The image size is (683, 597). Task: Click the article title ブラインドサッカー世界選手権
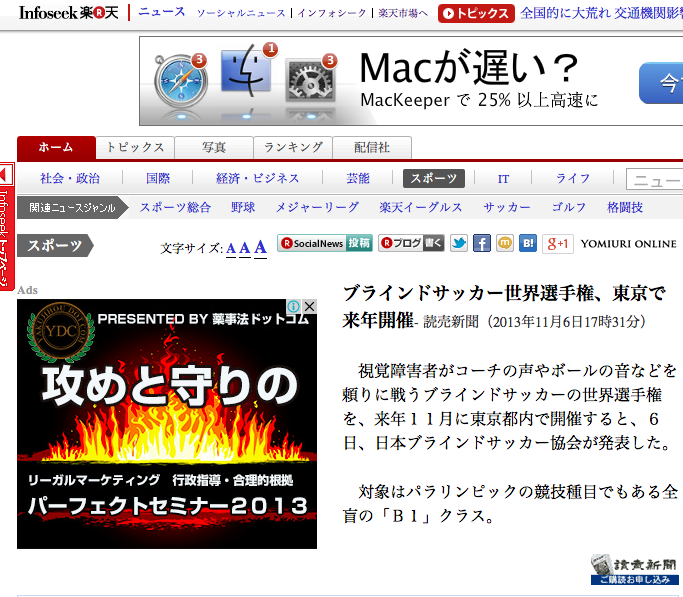pos(504,307)
